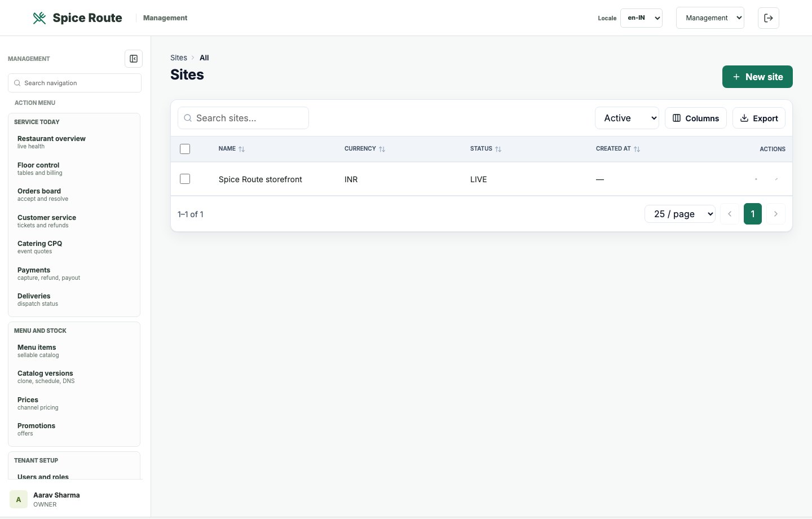This screenshot has width=812, height=519.
Task: Open Catalog versions
Action: [74, 377]
